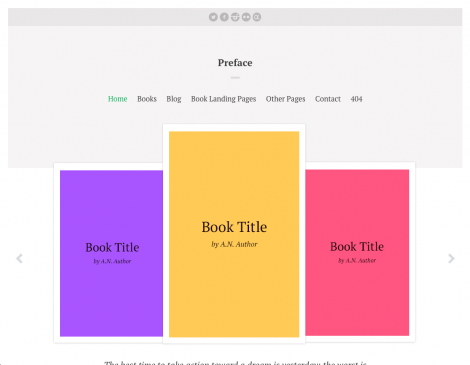Image resolution: width=470 pixels, height=365 pixels.
Task: Select the pink book cover
Action: click(x=357, y=252)
